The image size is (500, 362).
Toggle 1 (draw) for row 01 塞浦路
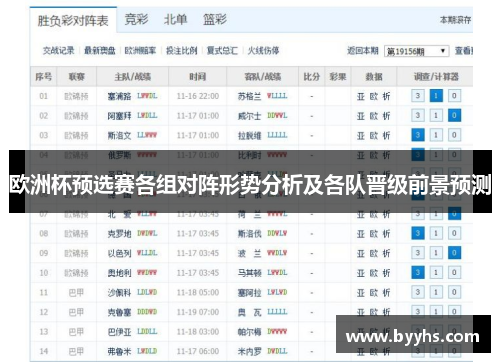click(x=436, y=96)
